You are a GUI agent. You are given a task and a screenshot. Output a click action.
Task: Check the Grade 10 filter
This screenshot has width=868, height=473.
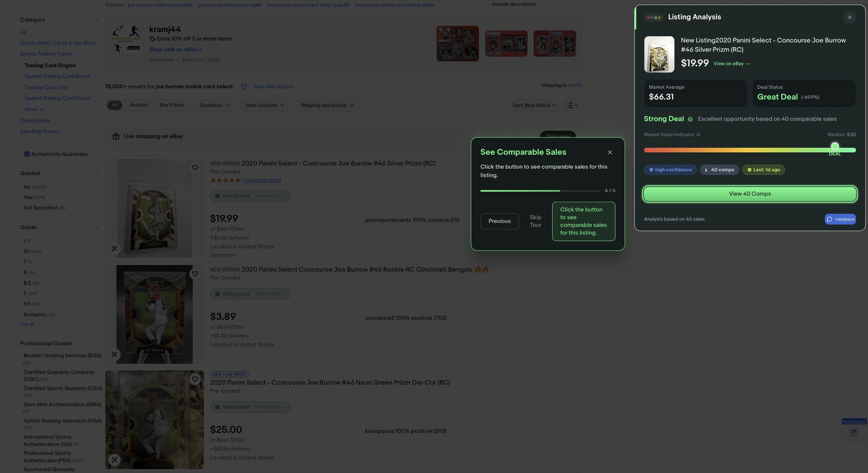(26, 251)
